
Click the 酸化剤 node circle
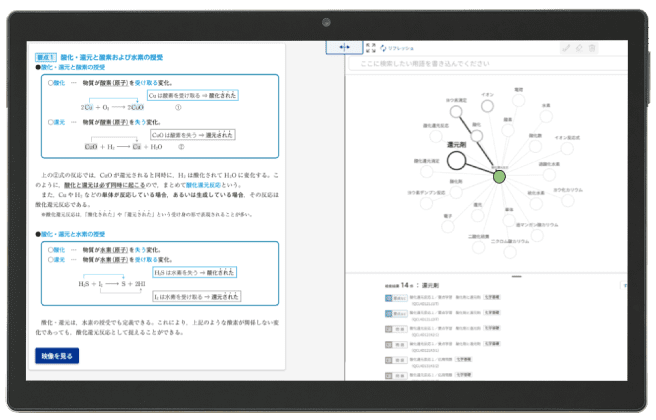(456, 190)
